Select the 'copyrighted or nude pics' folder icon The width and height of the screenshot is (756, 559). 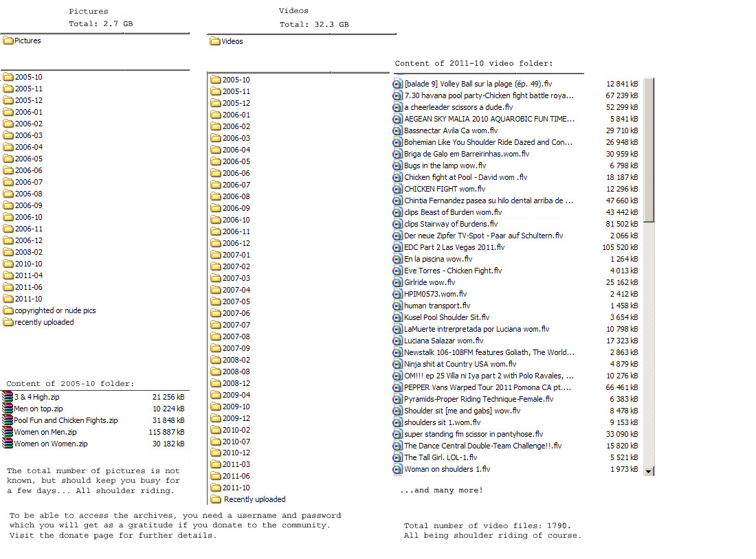pos(8,310)
